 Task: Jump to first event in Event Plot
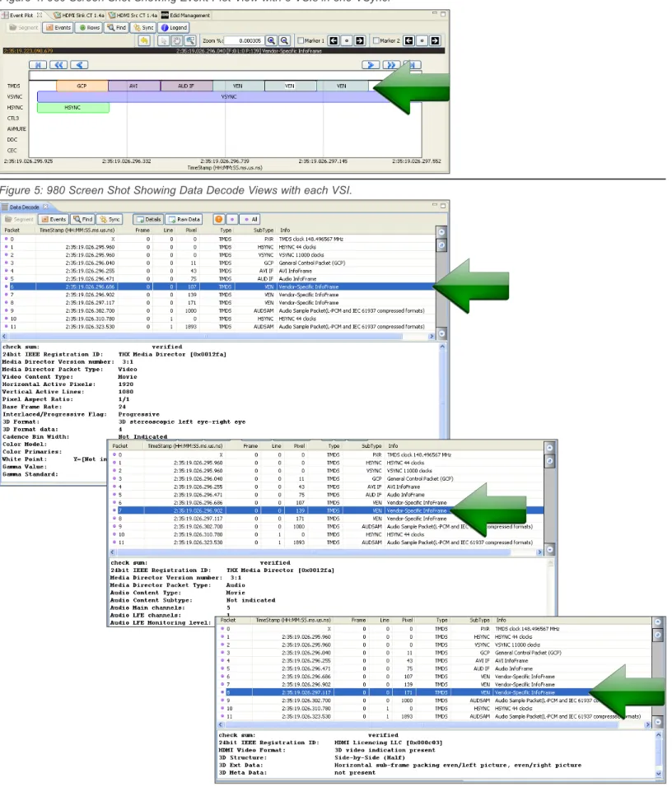coord(38,65)
